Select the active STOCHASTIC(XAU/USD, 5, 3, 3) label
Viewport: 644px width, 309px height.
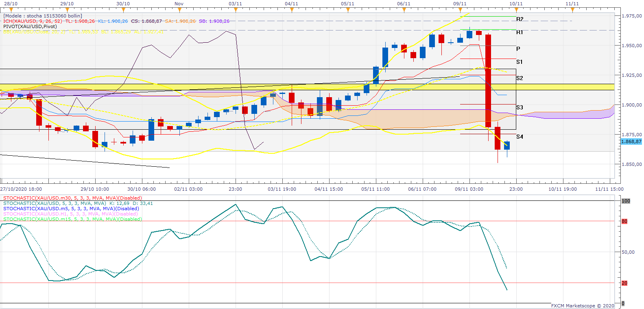point(55,203)
